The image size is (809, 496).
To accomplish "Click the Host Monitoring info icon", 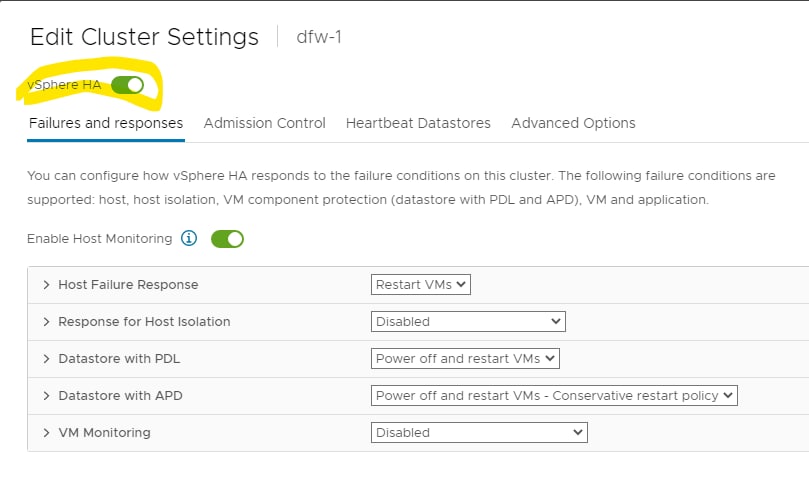I will (189, 238).
